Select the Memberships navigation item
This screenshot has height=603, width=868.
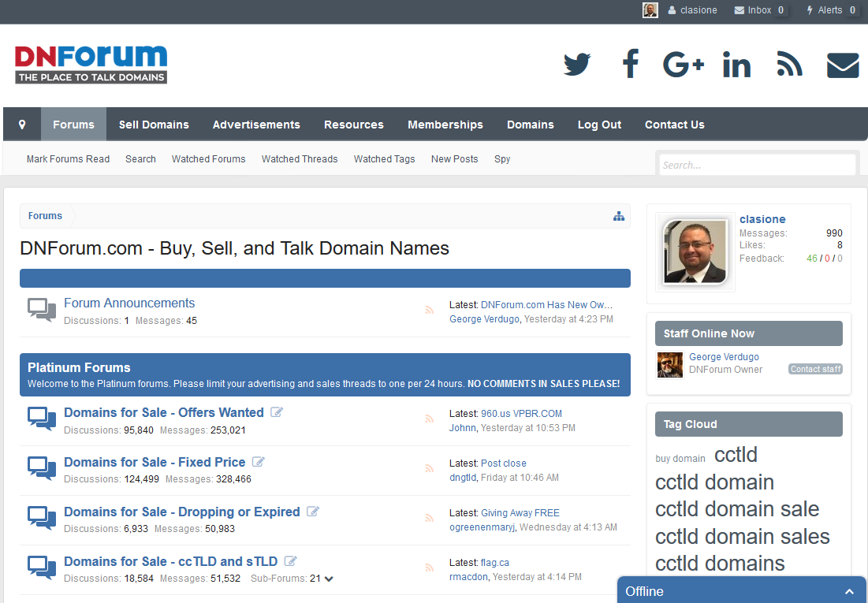pos(445,125)
